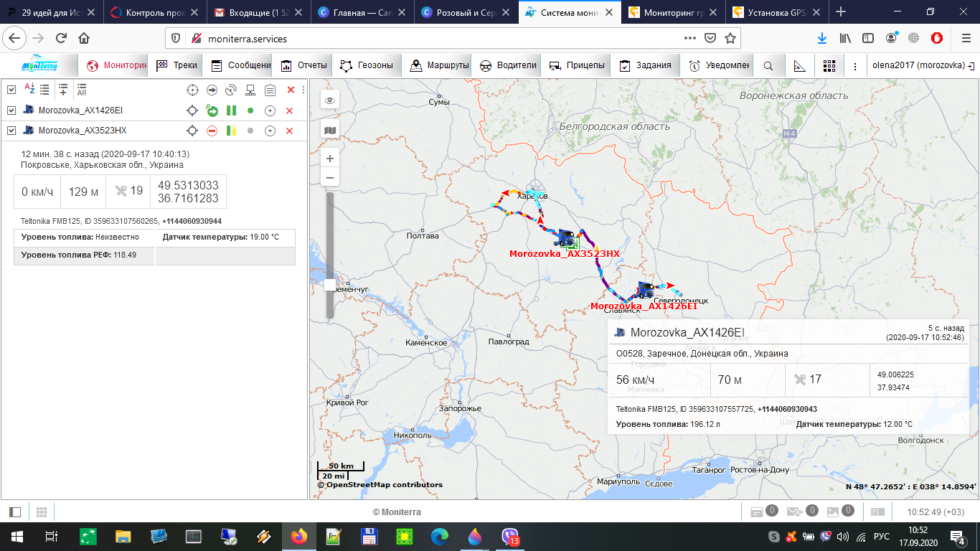Open top-bar three-dot more menu
Image resolution: width=980 pixels, height=551 pixels.
[x=854, y=65]
